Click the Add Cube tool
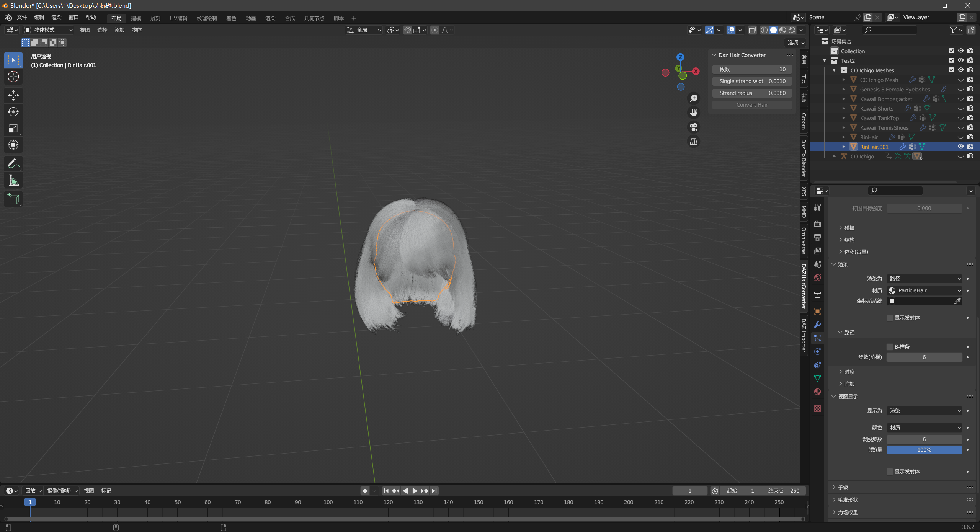This screenshot has width=980, height=532. (13, 199)
